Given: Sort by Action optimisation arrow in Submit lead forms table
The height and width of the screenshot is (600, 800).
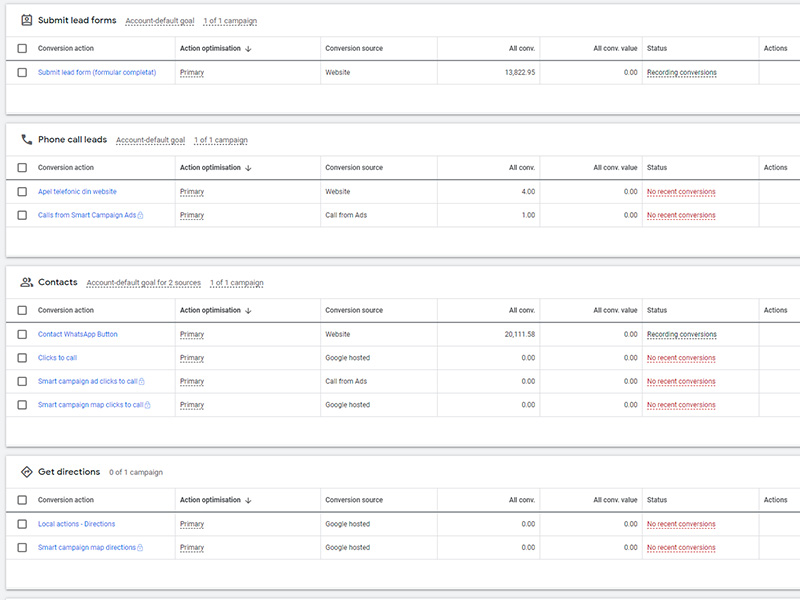Looking at the screenshot, I should [x=248, y=49].
